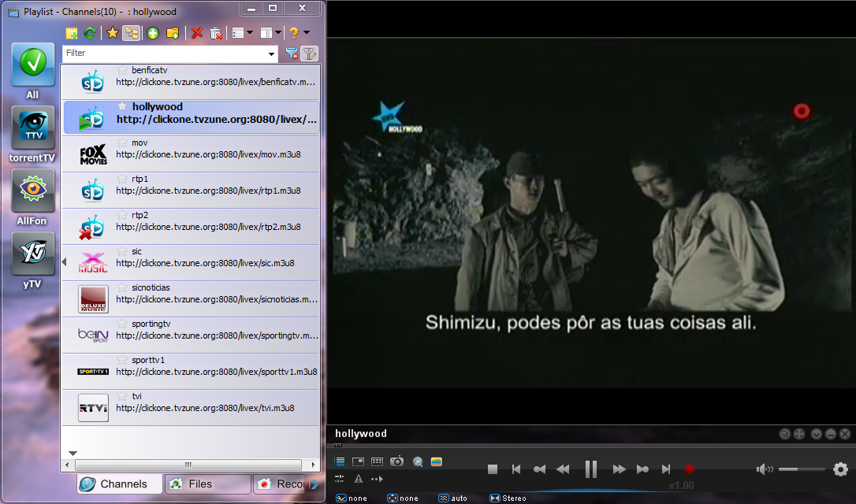856x504 pixels.
Task: Select the benficatv channel row
Action: click(x=191, y=82)
